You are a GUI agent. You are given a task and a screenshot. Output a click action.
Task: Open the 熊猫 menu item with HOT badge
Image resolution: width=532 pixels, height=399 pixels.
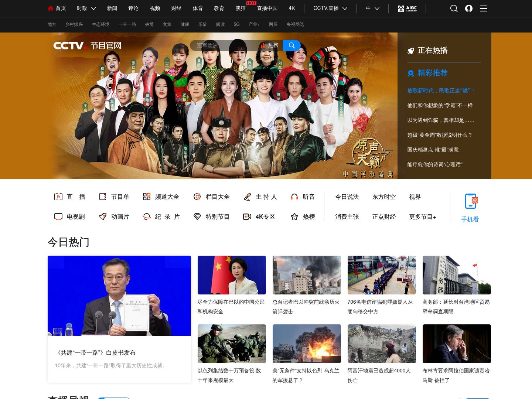tap(241, 8)
